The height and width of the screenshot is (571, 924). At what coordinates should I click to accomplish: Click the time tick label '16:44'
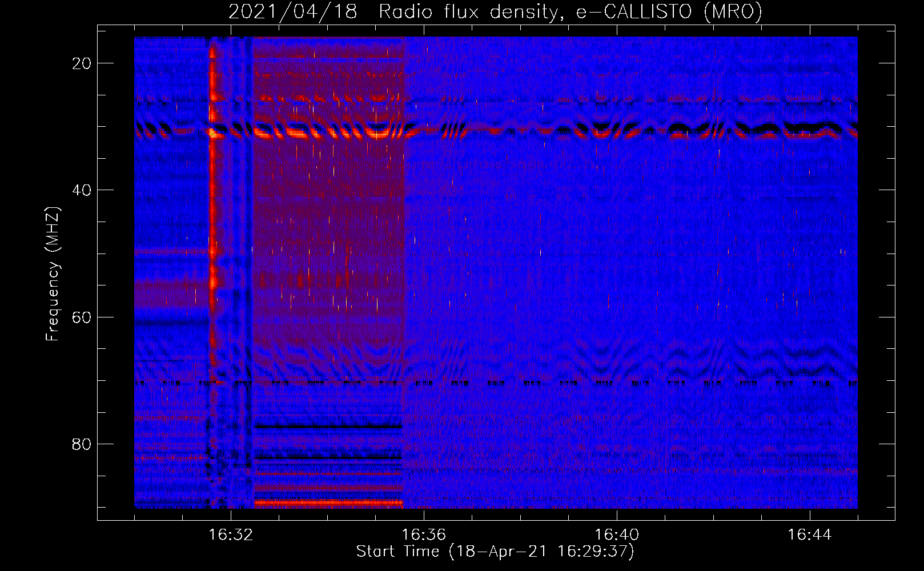click(x=810, y=535)
